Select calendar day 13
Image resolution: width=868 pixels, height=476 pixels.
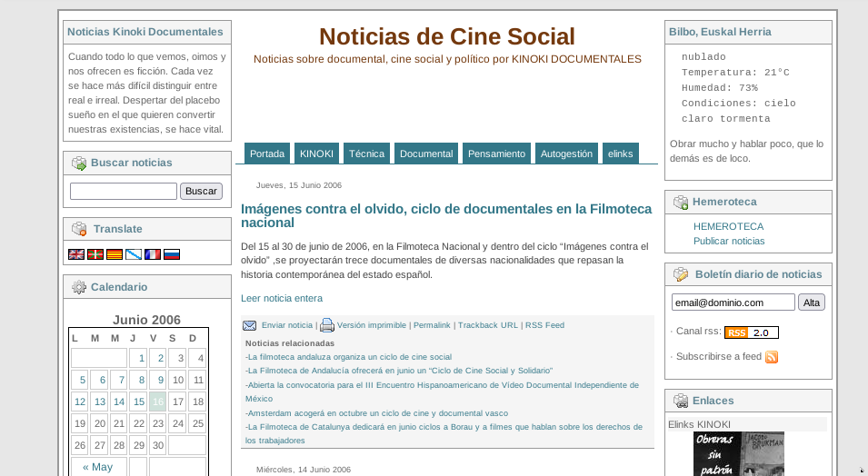(x=100, y=402)
